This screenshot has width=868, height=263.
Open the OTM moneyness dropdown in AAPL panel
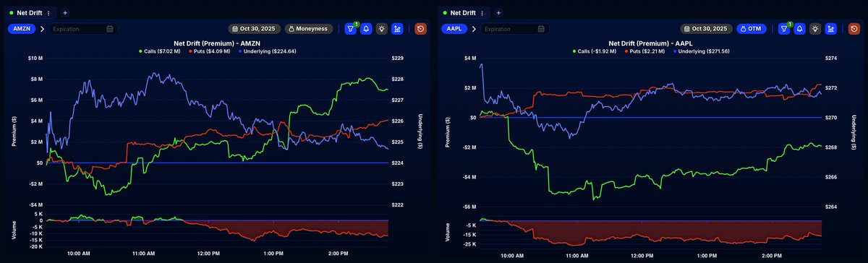coord(752,29)
